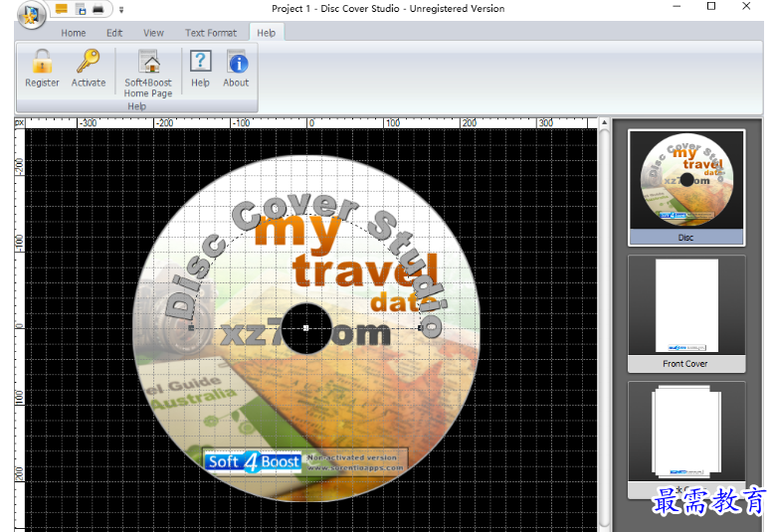This screenshot has width=775, height=532.
Task: Click the right end handle of curved text
Action: (421, 327)
